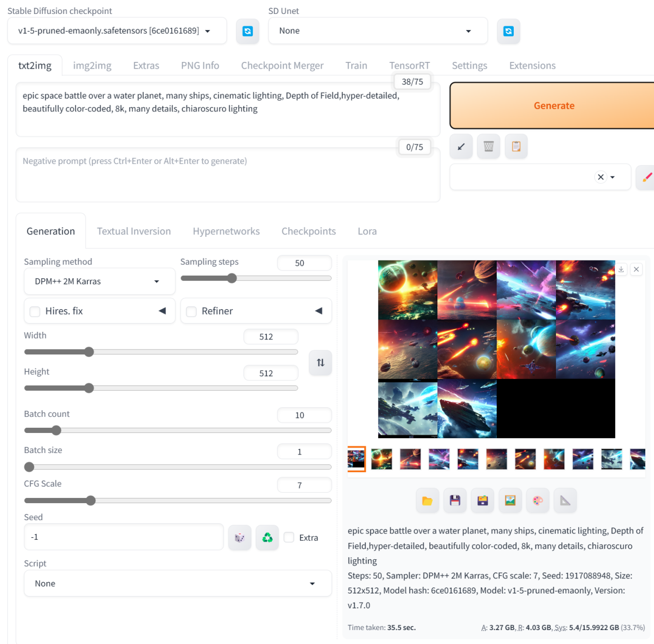Download the gallery image icon
The width and height of the screenshot is (654, 644).
[x=622, y=269]
